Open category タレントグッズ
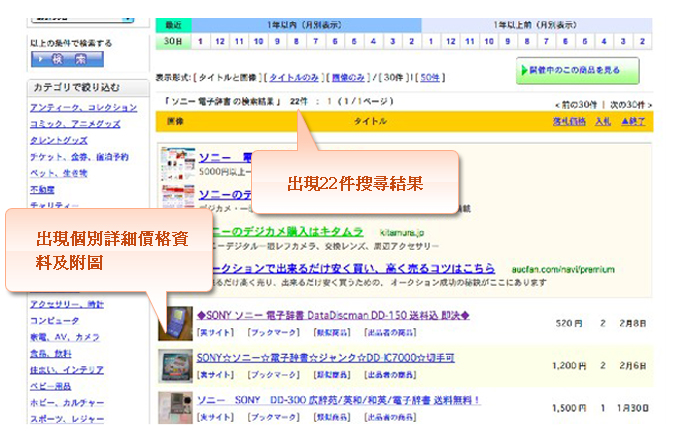 pyautogui.click(x=59, y=140)
